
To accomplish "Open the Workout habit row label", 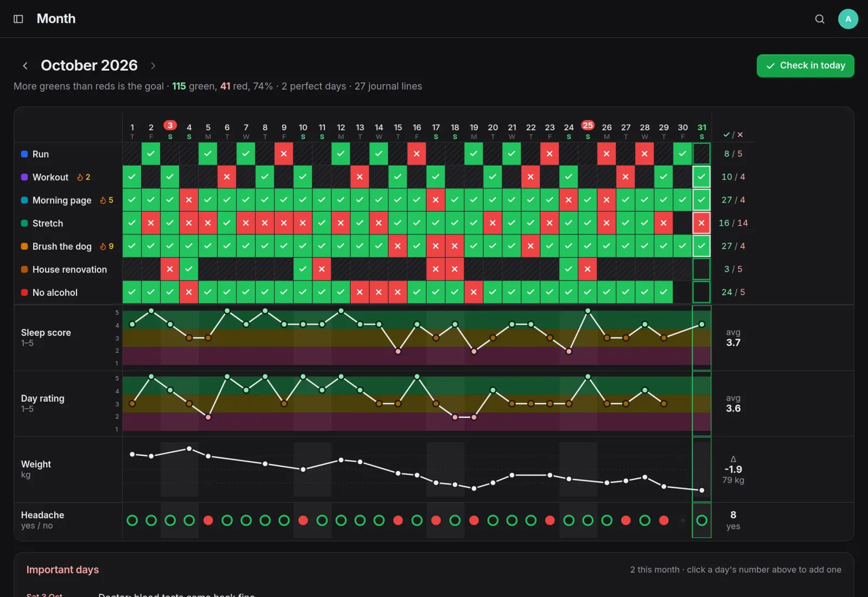I will tap(50, 177).
